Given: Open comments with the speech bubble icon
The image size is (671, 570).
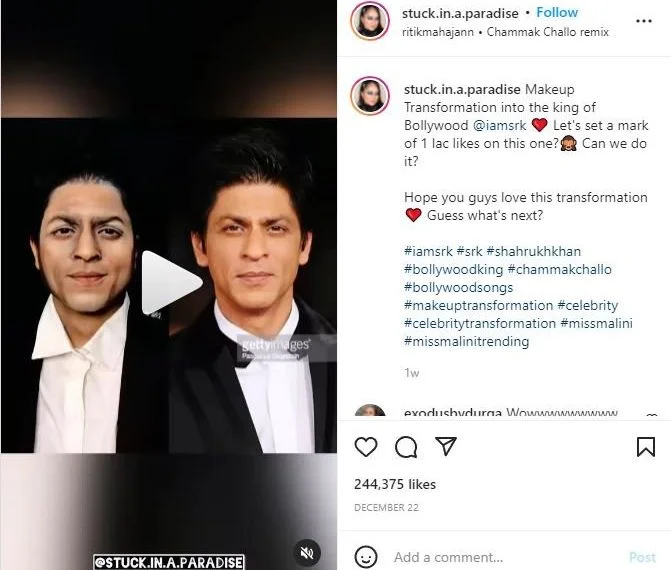Looking at the screenshot, I should (x=406, y=447).
